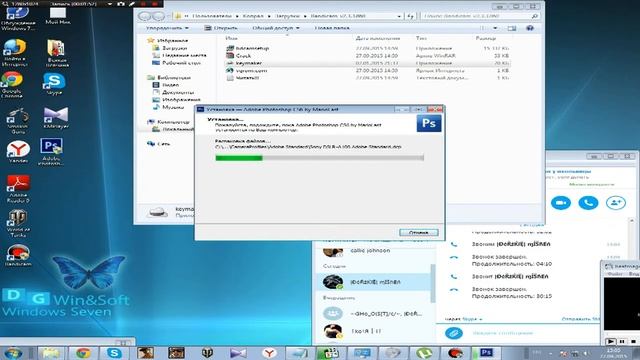
Task: Sort by the Date modified column header
Action: [378, 38]
